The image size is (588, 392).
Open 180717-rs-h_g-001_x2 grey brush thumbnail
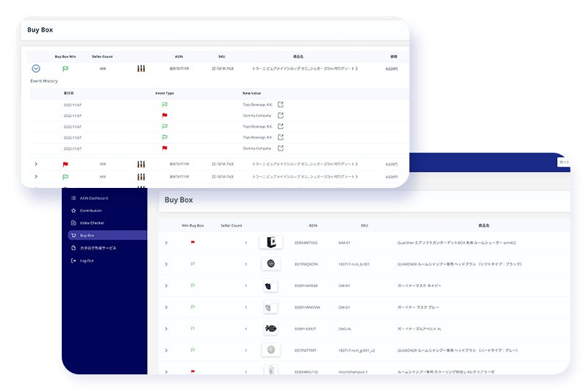270,350
